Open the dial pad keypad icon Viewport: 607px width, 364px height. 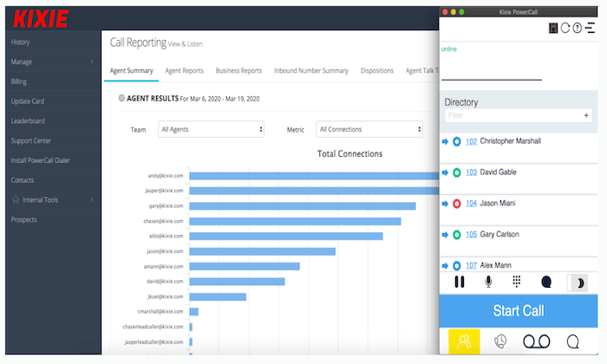click(x=517, y=281)
